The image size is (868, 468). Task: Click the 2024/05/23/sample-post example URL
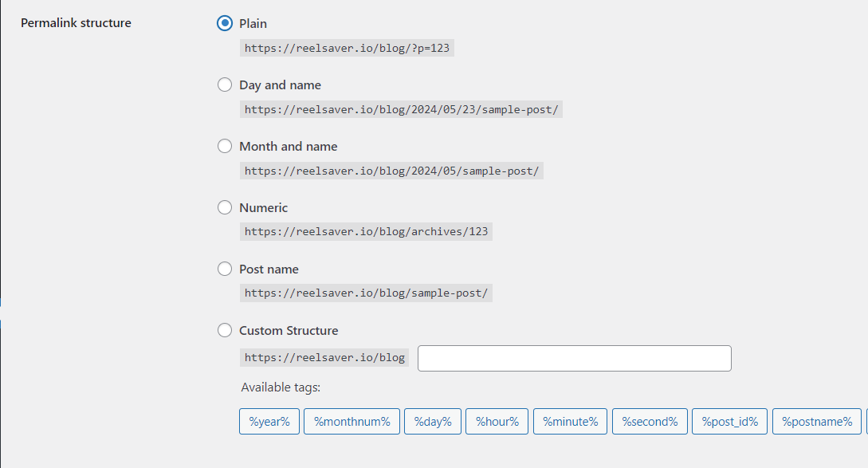pyautogui.click(x=401, y=109)
